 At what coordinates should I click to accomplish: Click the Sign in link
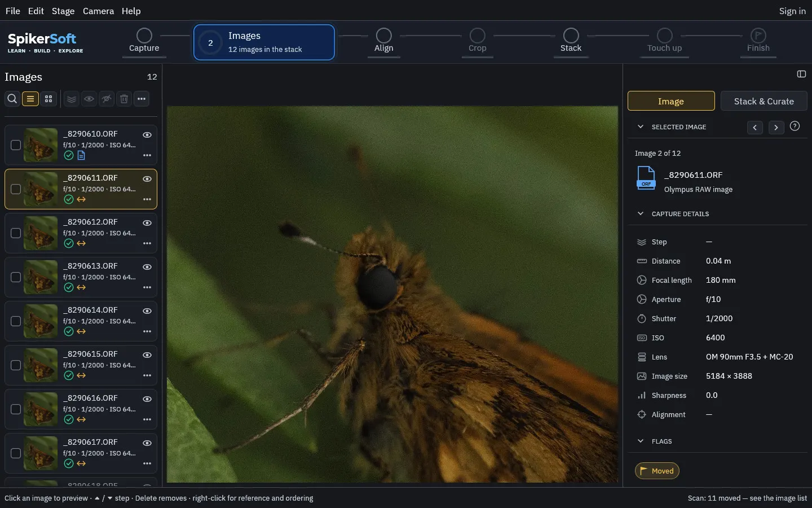(792, 11)
